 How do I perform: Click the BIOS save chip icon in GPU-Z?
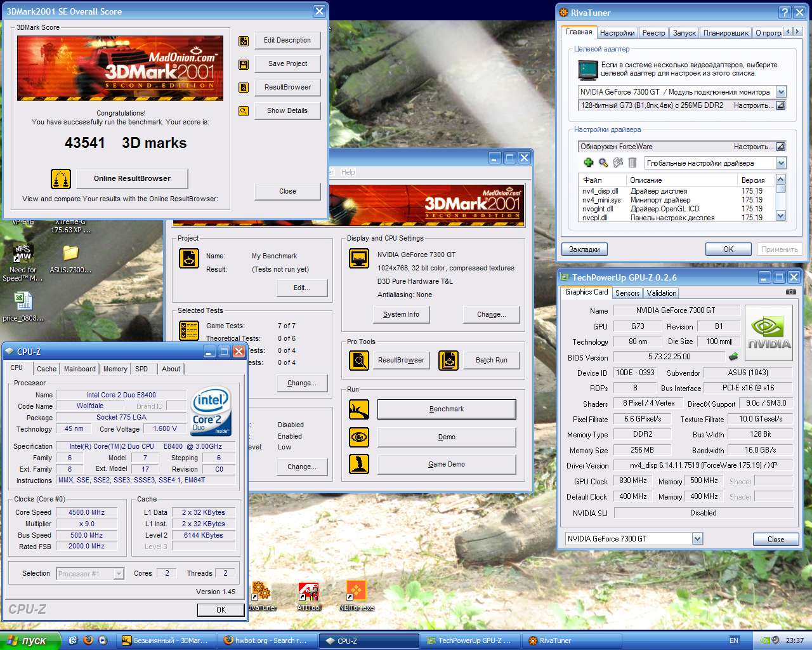[x=734, y=357]
